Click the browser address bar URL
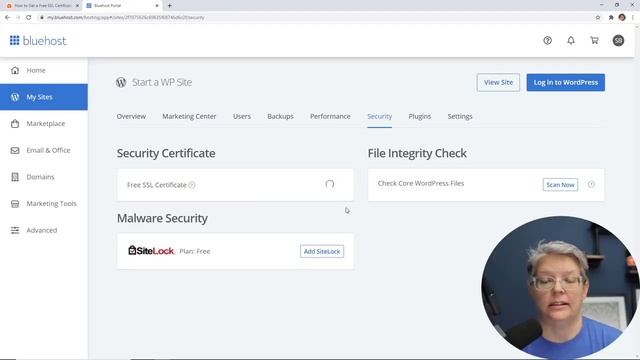 125,18
